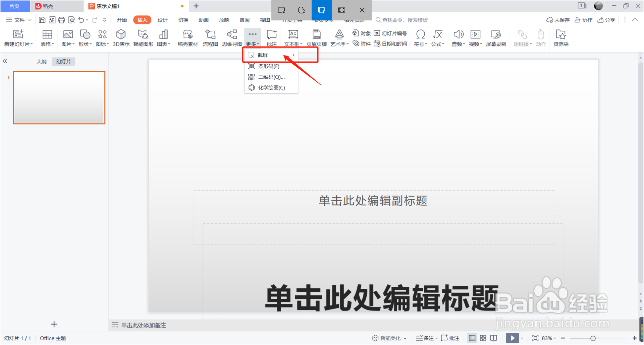Switch to the 动画 ribbon tab
Viewport: 644px width, 345px height.
[x=204, y=20]
